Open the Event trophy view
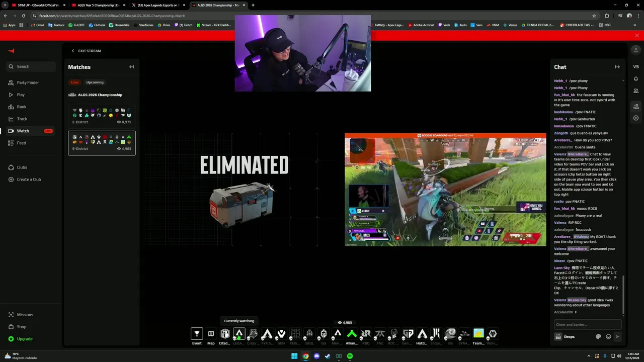The width and height of the screenshot is (644, 362). click(x=197, y=334)
